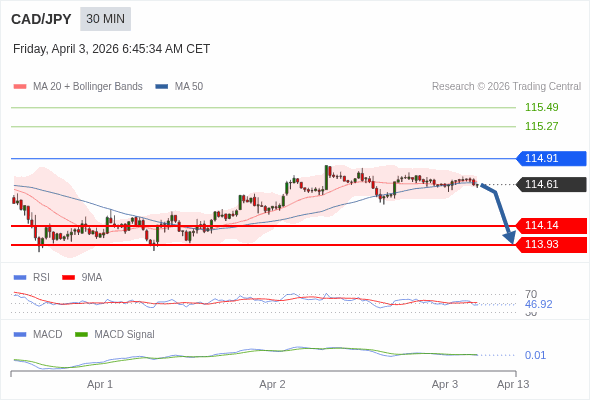Click the 9MA legend label

point(92,278)
